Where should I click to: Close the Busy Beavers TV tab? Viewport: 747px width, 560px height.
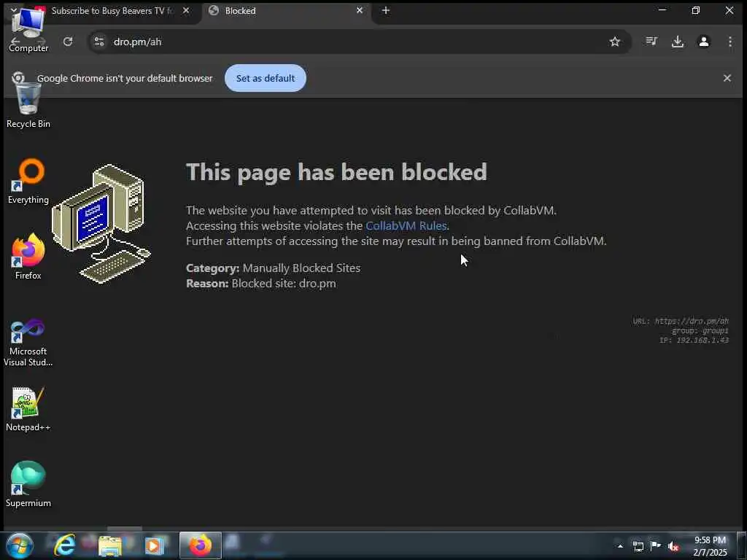186,10
